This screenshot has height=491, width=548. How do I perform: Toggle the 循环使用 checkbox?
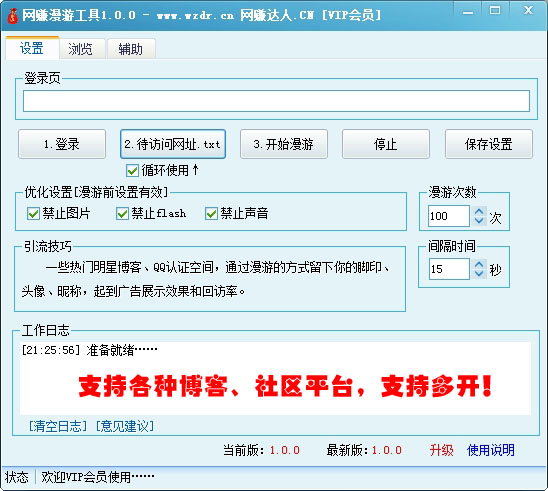tap(132, 171)
